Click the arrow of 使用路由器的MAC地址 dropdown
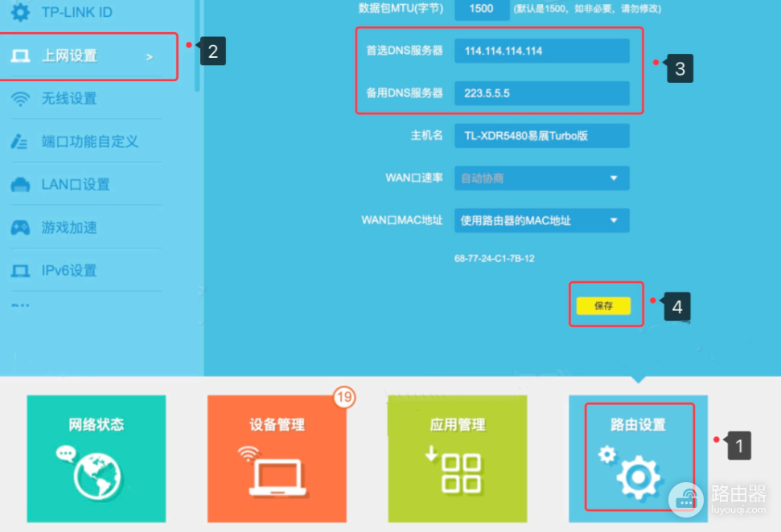The width and height of the screenshot is (781, 532). 614,220
